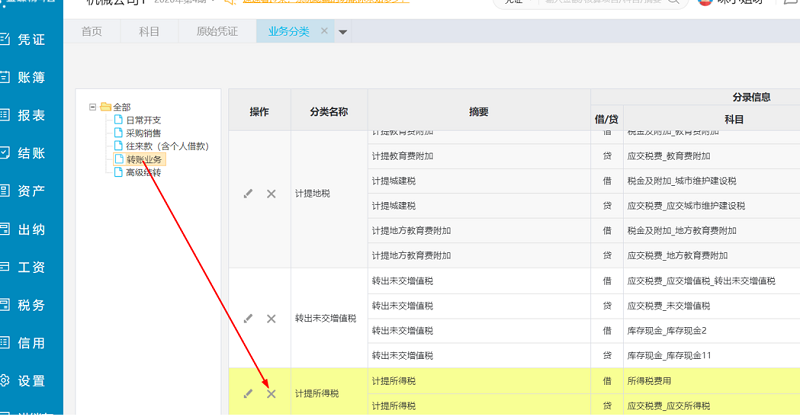The height and width of the screenshot is (420, 800).
Task: Collapse the 全部 tree root node
Action: (92, 106)
